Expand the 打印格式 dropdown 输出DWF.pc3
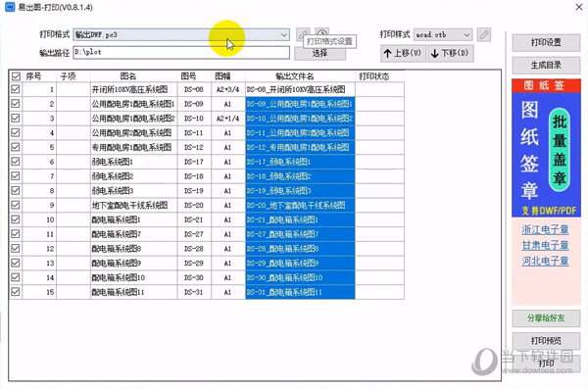The height and width of the screenshot is (389, 588). click(x=284, y=35)
